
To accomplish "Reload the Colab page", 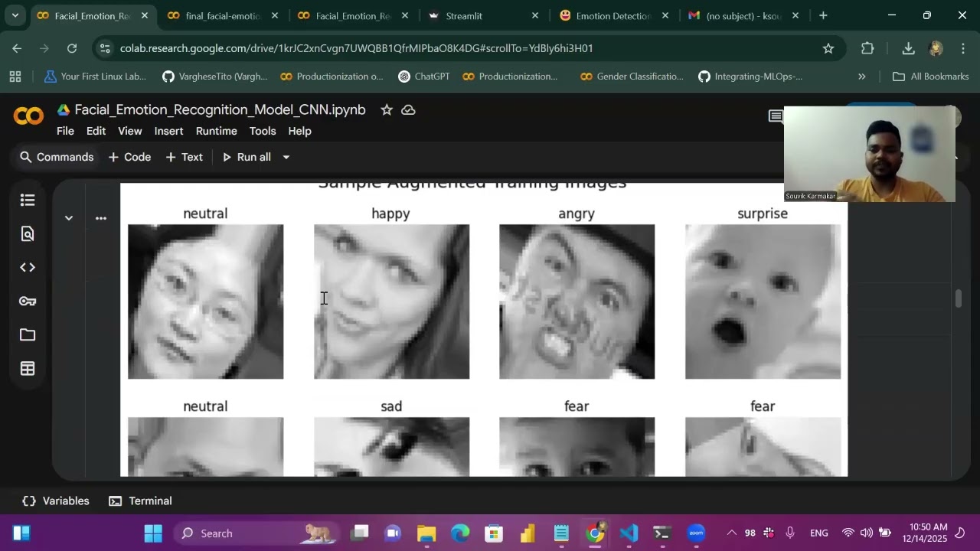I will [72, 48].
